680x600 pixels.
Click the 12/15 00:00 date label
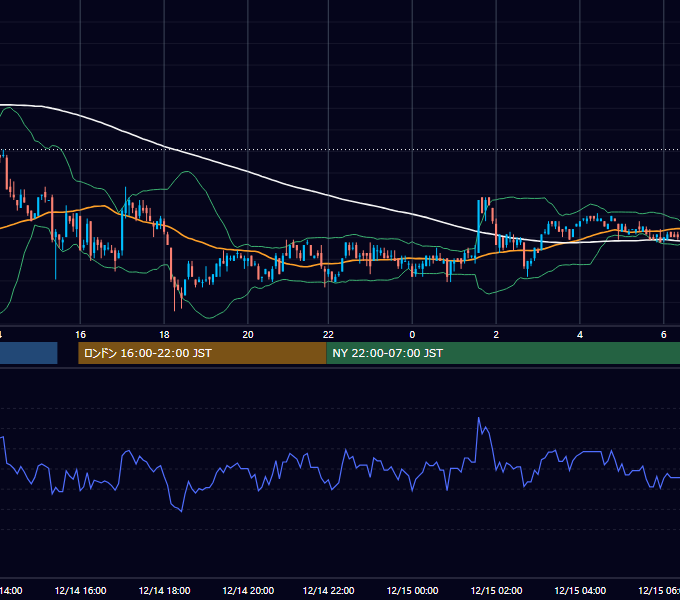coord(412,590)
